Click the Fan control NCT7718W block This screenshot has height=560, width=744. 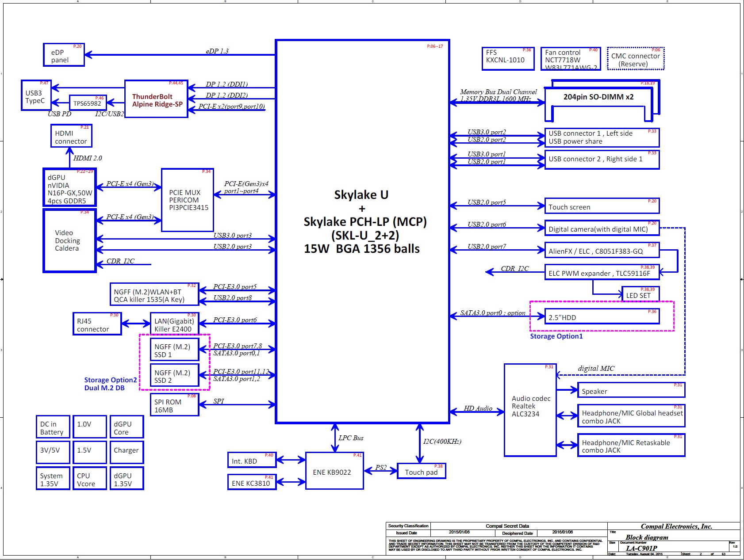pyautogui.click(x=570, y=59)
